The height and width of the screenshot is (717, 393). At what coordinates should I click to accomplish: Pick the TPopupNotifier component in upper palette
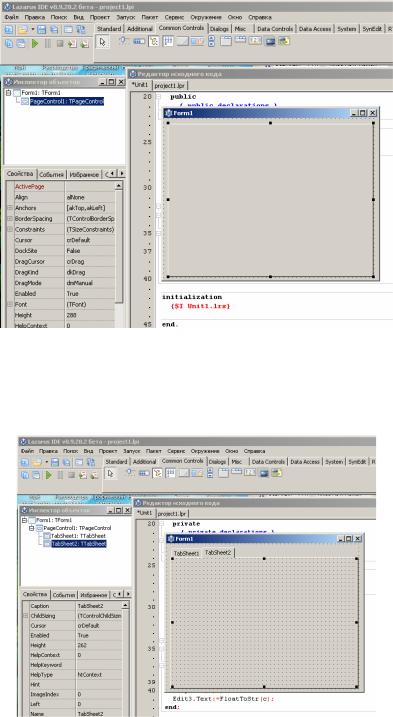[284, 41]
